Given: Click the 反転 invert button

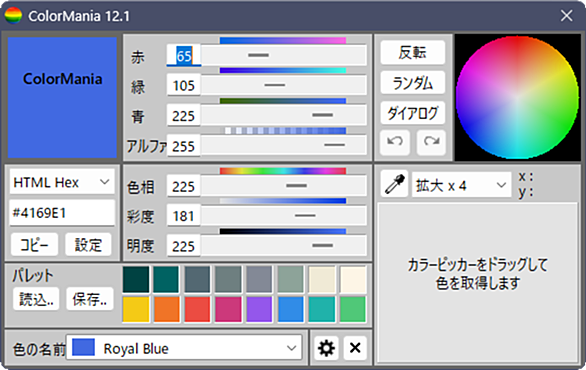Looking at the screenshot, I should click(x=413, y=52).
